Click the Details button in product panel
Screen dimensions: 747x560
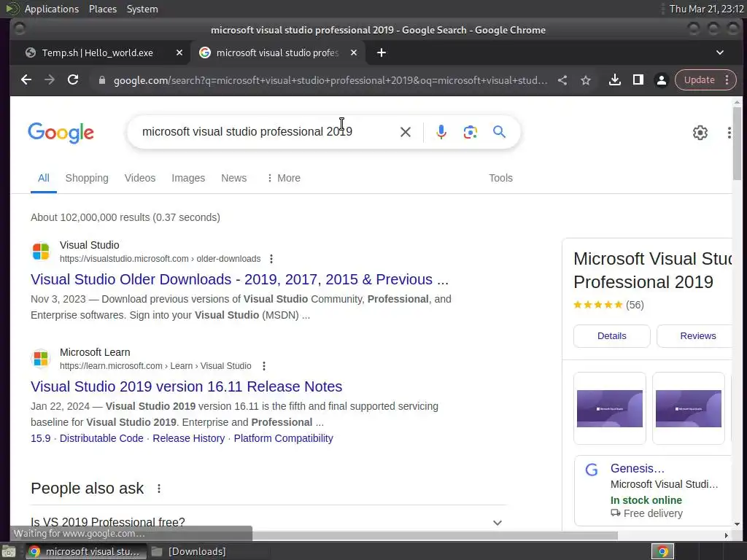click(x=612, y=336)
